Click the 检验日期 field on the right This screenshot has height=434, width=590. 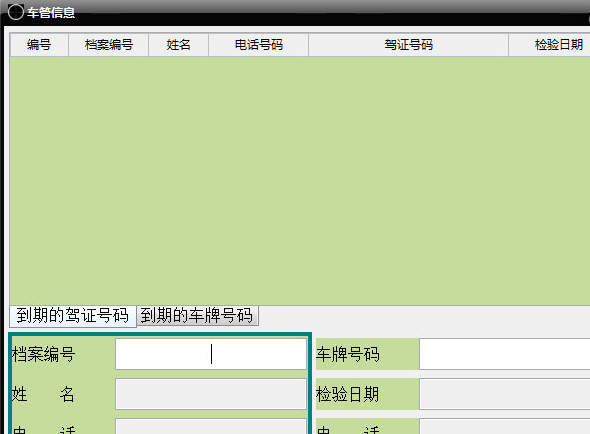click(x=505, y=394)
